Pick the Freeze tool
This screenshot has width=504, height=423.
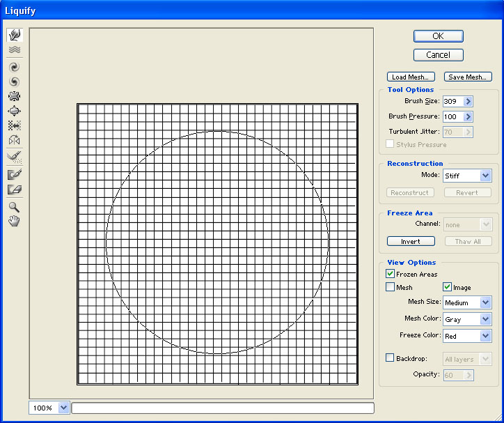tap(14, 174)
